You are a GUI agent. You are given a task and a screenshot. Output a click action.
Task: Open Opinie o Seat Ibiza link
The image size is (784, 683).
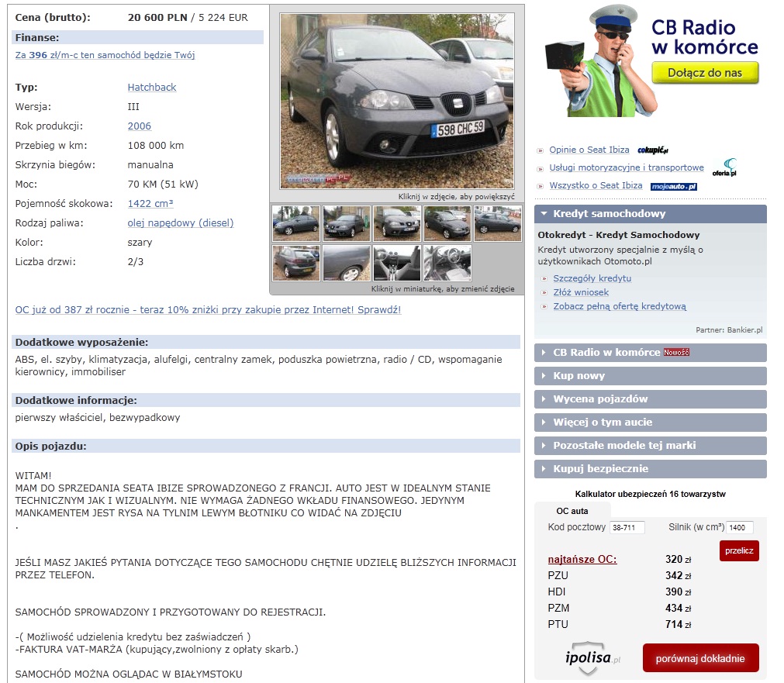(589, 150)
